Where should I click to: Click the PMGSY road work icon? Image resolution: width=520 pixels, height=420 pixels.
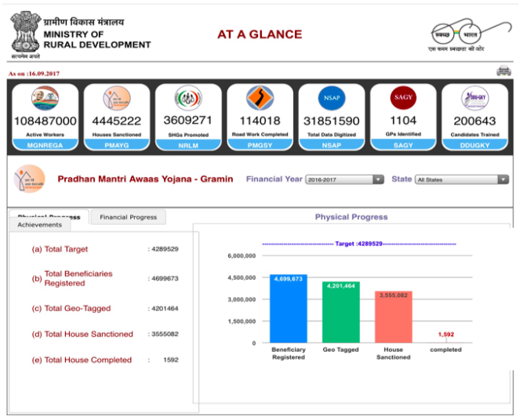pos(260,99)
